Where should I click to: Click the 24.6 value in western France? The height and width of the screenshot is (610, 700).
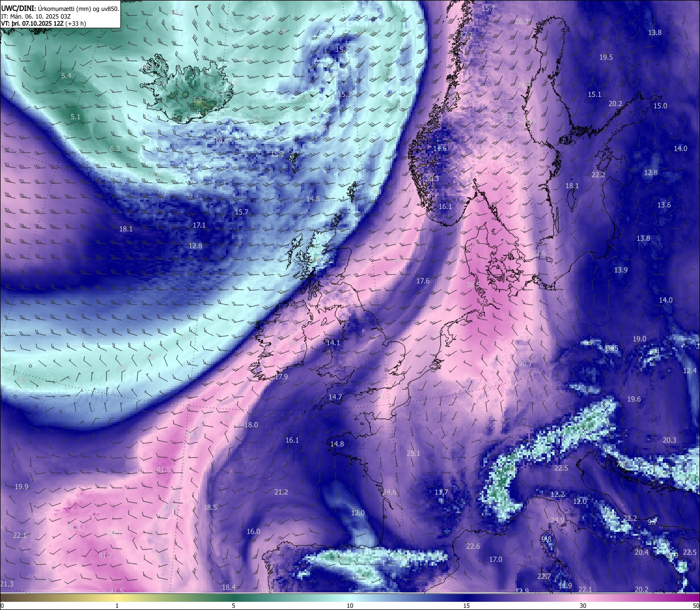[x=389, y=492]
